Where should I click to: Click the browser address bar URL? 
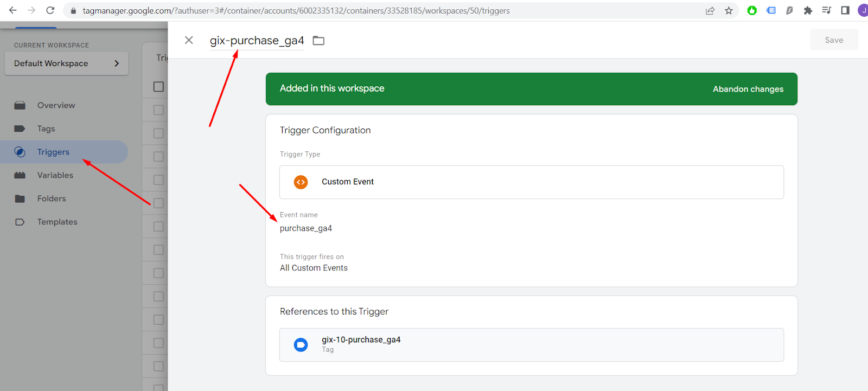(x=296, y=11)
